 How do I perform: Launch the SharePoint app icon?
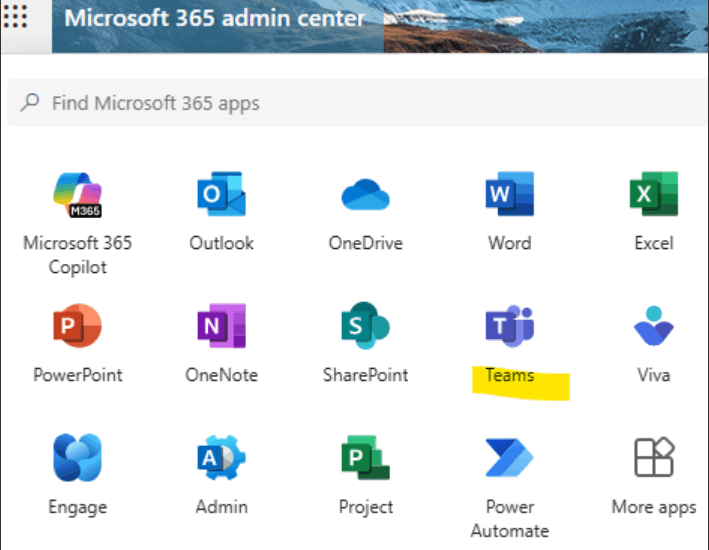[365, 326]
